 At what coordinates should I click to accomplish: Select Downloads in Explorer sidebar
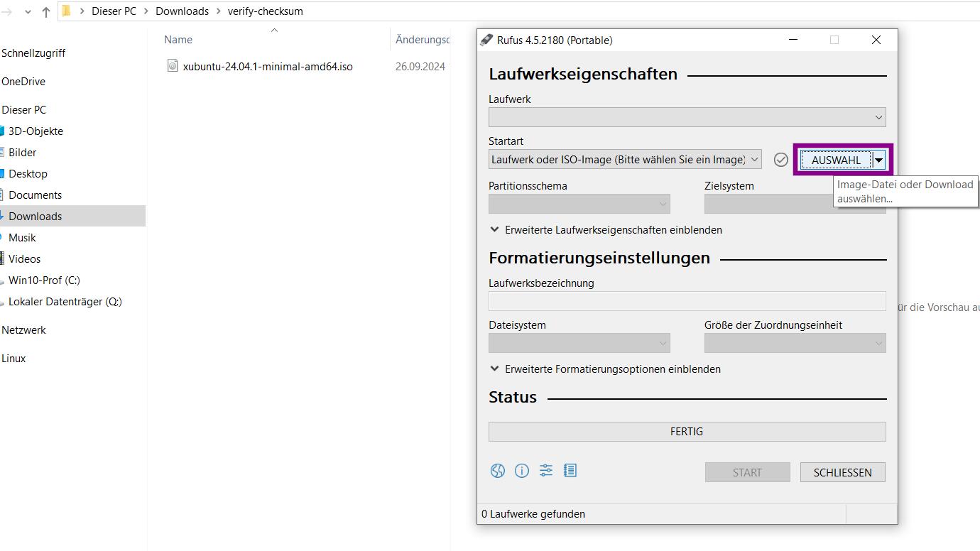tap(35, 217)
